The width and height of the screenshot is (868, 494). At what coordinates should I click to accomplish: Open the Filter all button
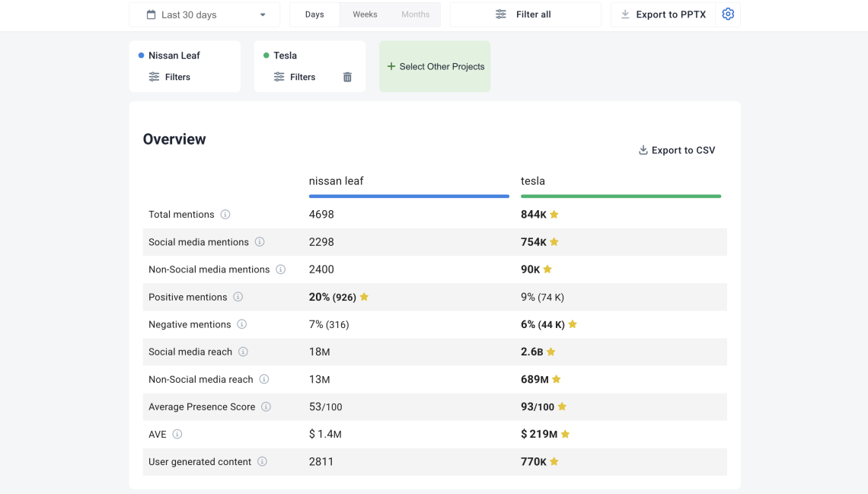(525, 14)
